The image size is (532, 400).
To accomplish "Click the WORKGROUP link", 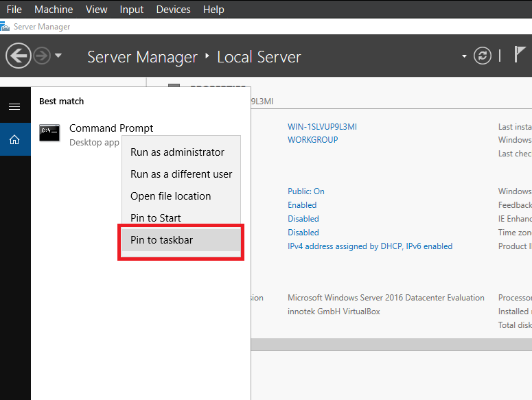I will click(312, 140).
